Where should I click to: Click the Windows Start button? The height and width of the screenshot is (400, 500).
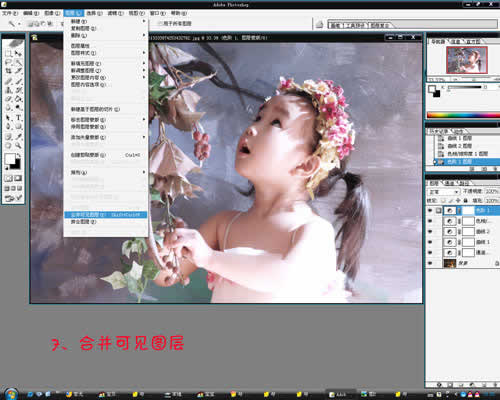[x=11, y=394]
